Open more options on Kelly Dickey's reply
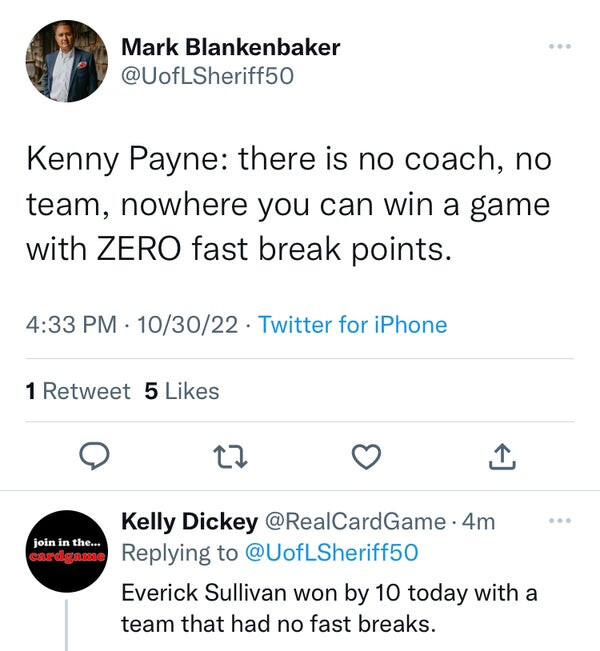 [561, 520]
